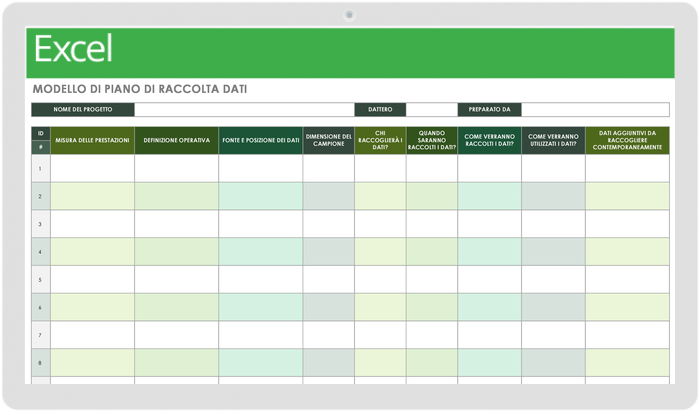
Task: Select row ID cell '1'
Action: [41, 168]
